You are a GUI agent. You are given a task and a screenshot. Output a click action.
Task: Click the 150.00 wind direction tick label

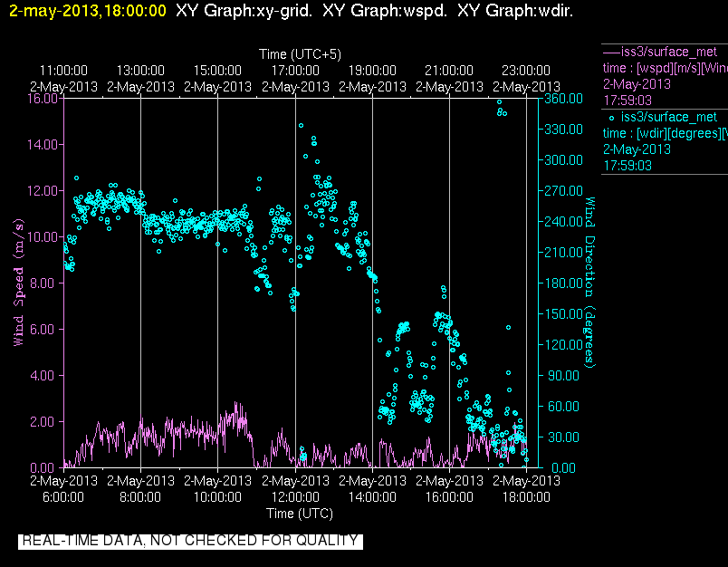pyautogui.click(x=563, y=314)
